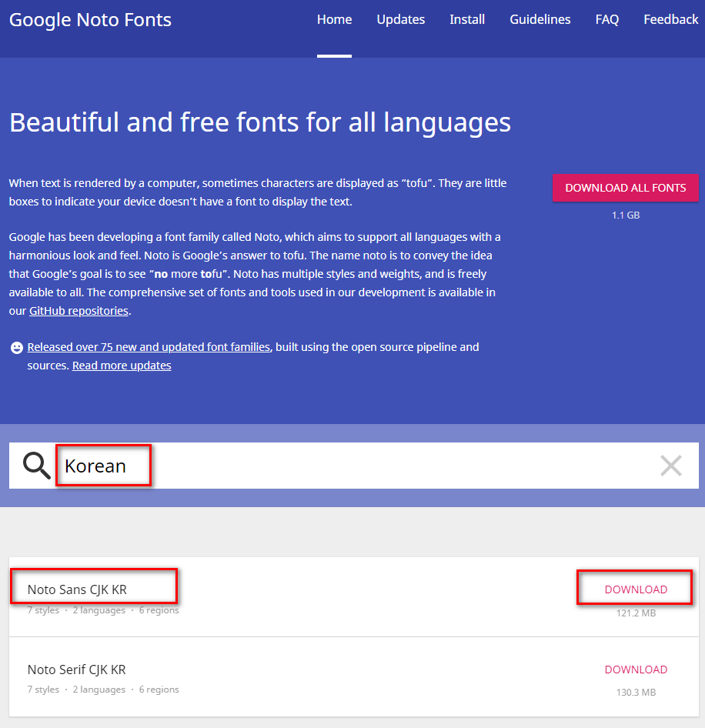
Task: Go to the Home tab
Action: [x=334, y=19]
